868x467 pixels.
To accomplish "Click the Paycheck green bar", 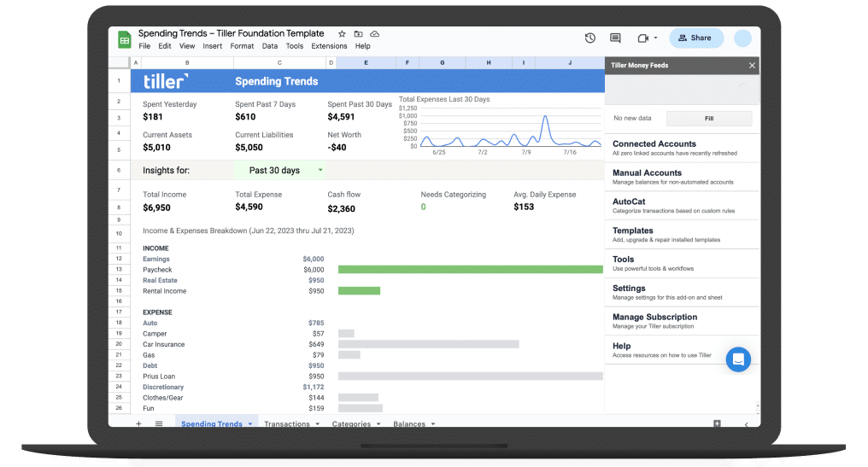I will point(471,270).
